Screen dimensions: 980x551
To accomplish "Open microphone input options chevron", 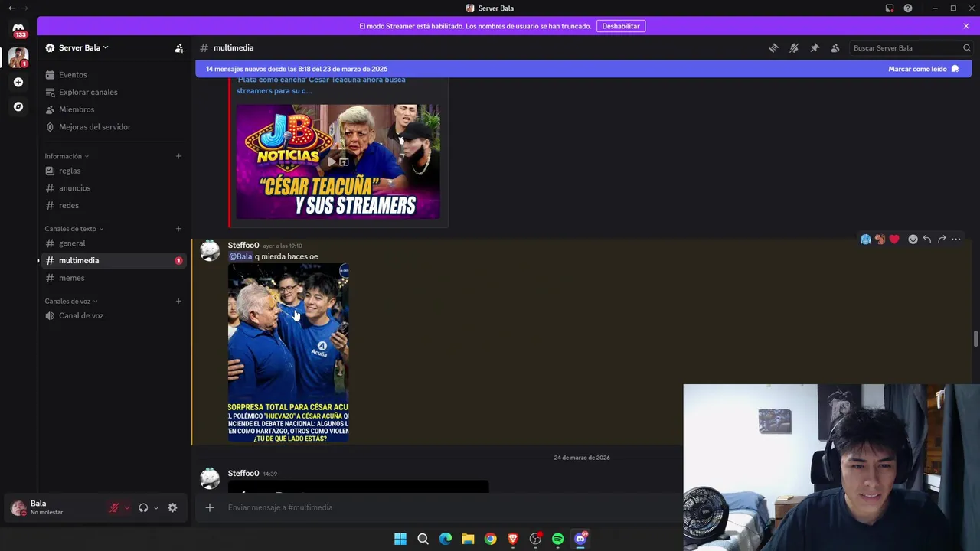I will [127, 507].
